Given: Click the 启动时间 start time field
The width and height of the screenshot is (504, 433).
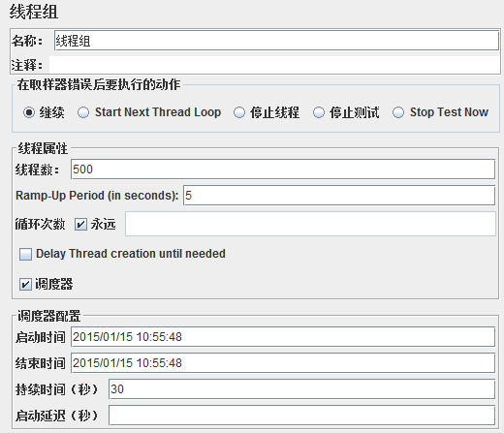Looking at the screenshot, I should pos(283,337).
